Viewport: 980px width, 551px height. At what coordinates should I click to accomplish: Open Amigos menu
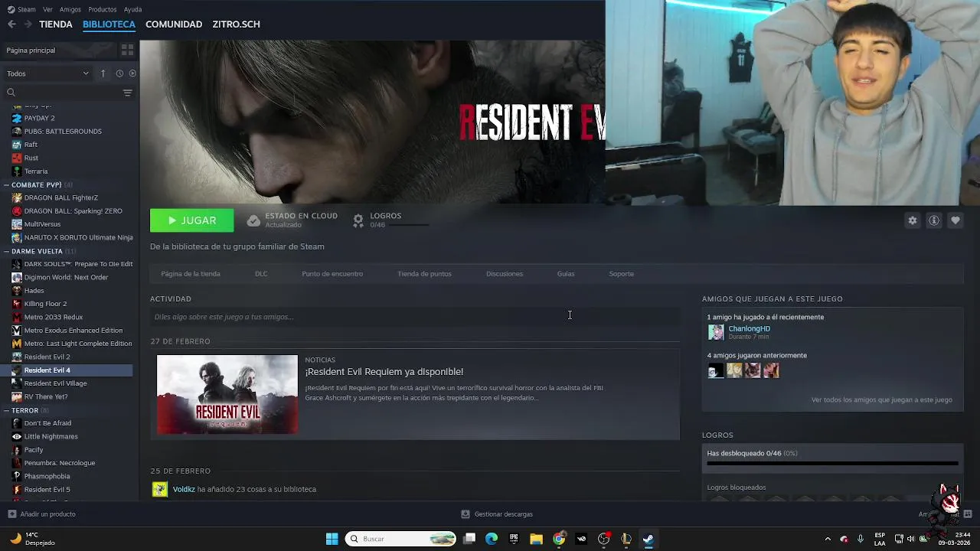[70, 9]
